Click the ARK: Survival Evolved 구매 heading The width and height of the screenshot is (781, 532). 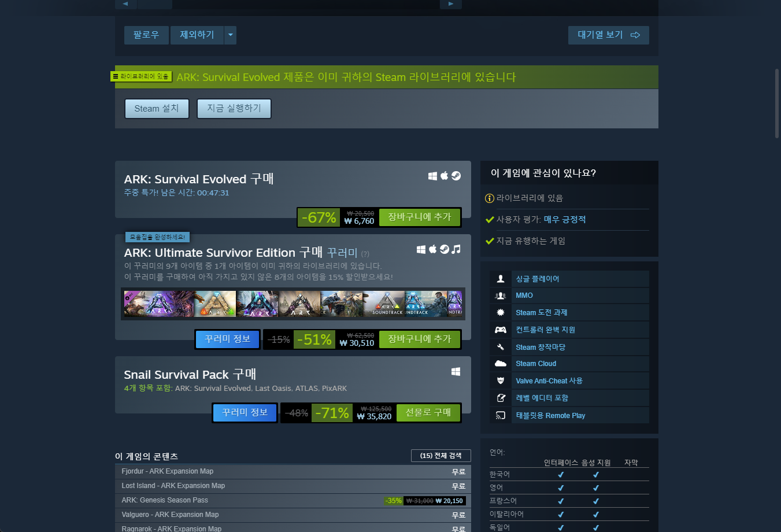(x=199, y=179)
